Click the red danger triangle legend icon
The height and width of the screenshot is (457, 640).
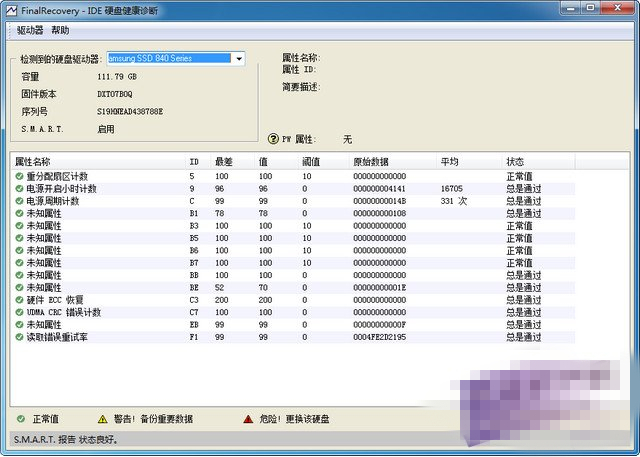pyautogui.click(x=248, y=419)
